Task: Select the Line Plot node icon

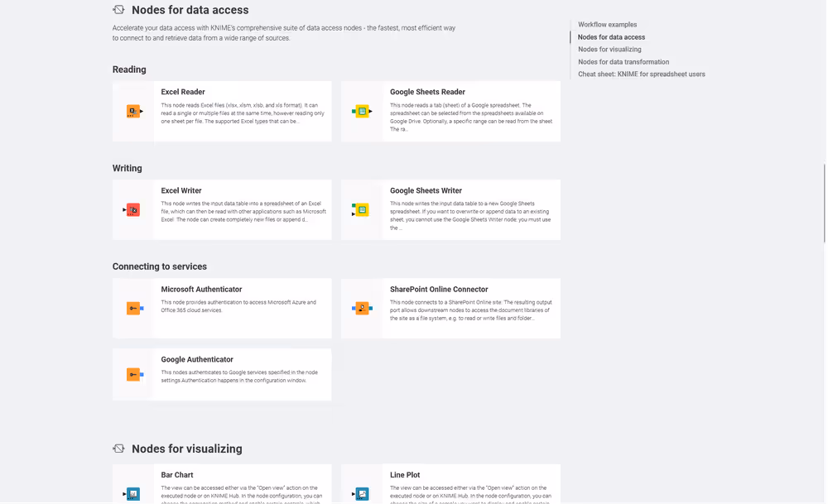Action: (362, 493)
